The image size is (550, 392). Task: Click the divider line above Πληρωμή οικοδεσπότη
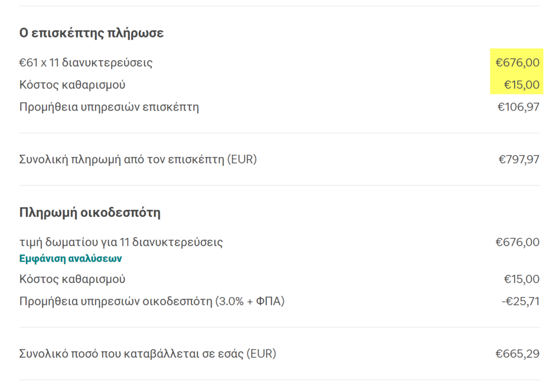pos(279,185)
